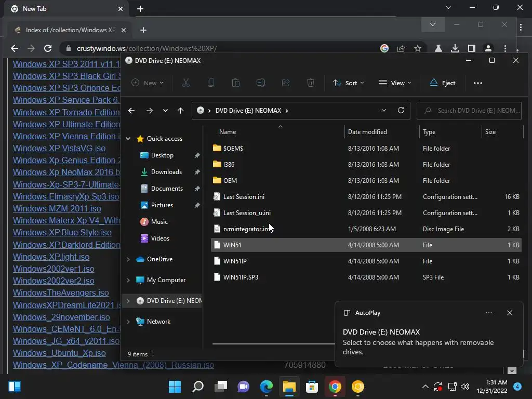Open recent locations dropdown in Explorer
The height and width of the screenshot is (399, 532).
[x=165, y=111]
